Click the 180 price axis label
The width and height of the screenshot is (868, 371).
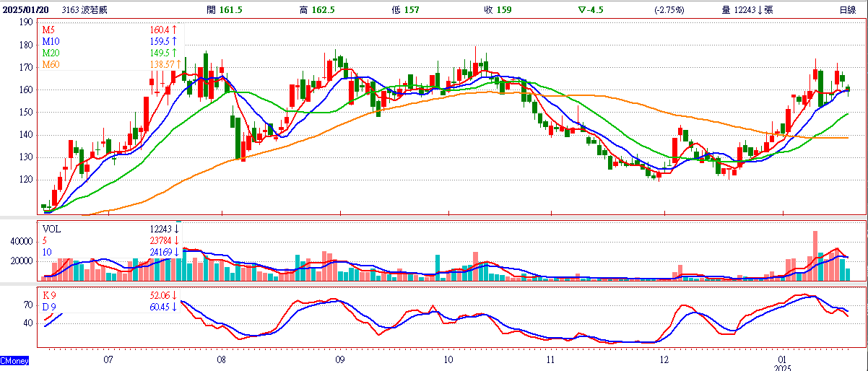[26, 45]
